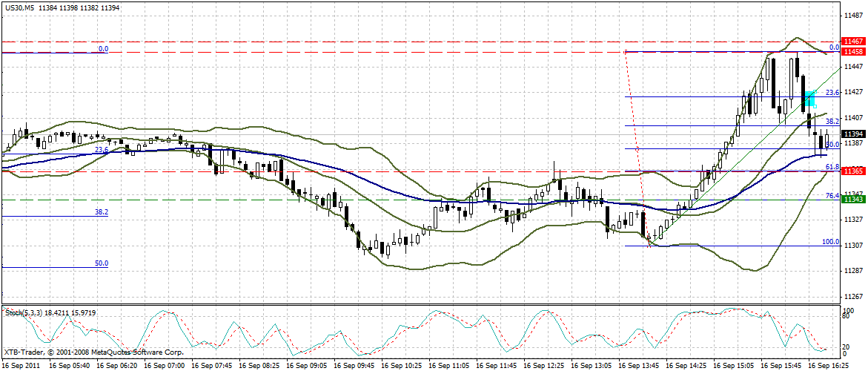Select the left-side 38.2 Fibonacci label
Screen dimensions: 868x371
[102, 212]
